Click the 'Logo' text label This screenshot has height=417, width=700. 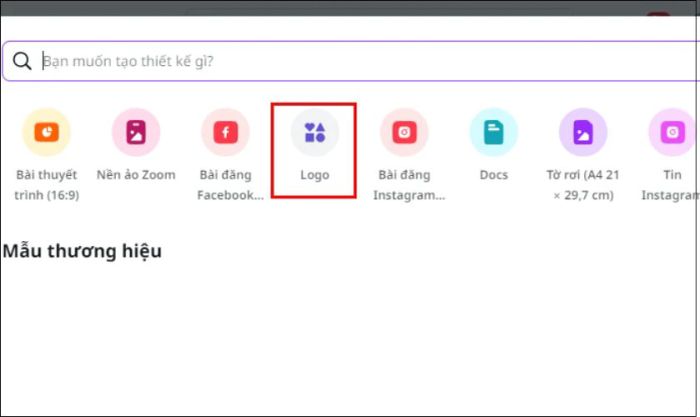click(x=315, y=175)
